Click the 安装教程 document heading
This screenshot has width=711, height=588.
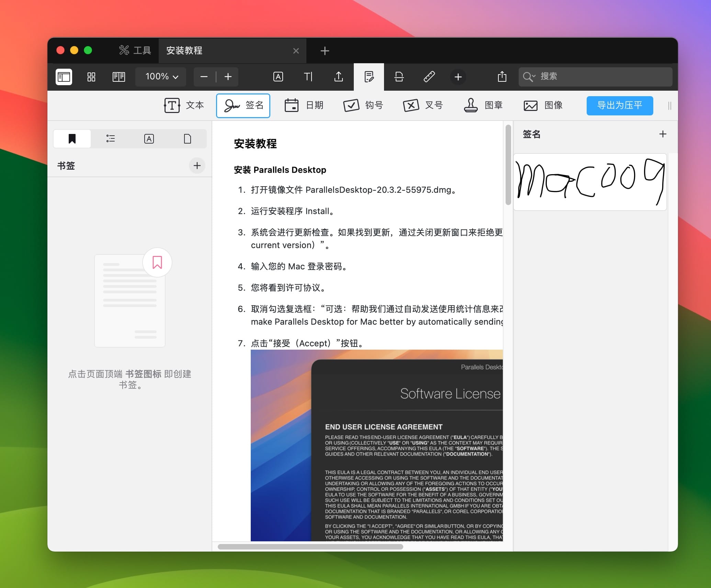[x=255, y=144]
